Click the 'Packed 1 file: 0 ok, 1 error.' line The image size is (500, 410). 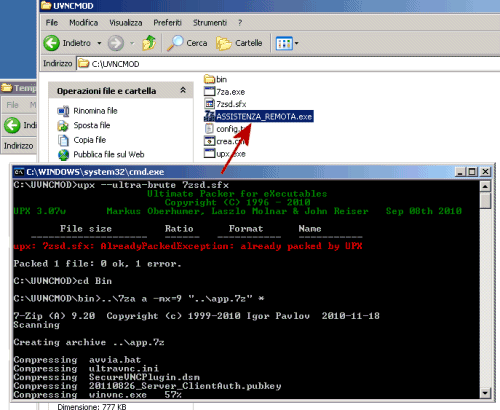coord(97,264)
